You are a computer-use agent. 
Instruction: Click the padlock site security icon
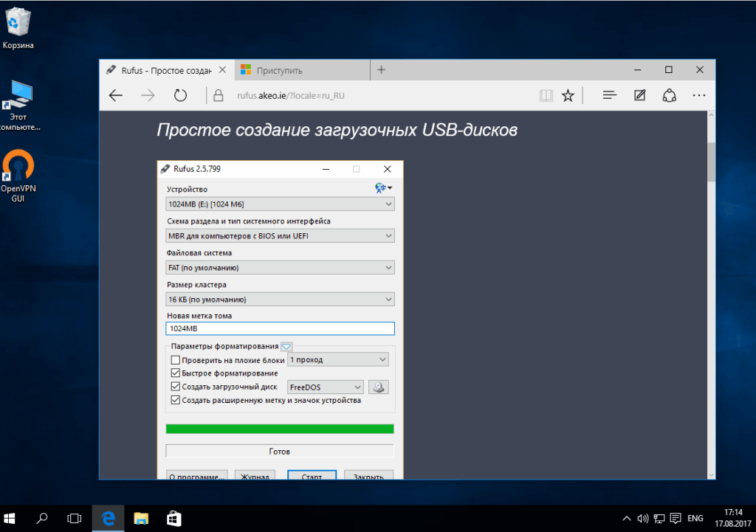(219, 95)
